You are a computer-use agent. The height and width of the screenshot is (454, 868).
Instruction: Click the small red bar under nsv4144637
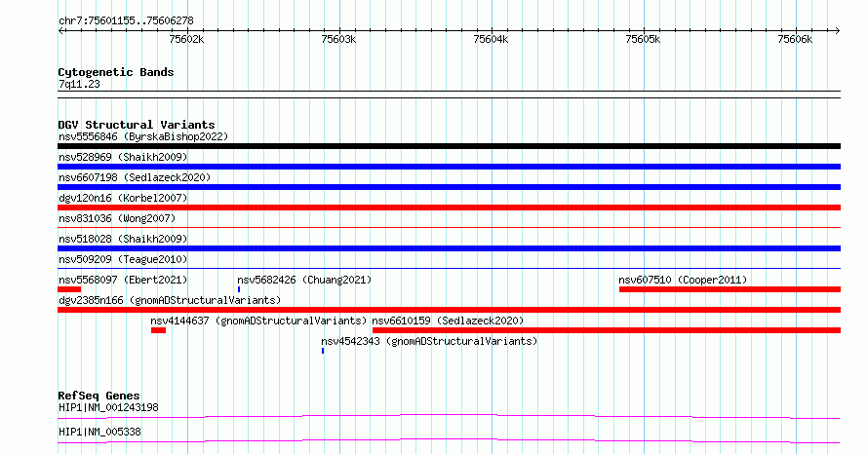pyautogui.click(x=158, y=330)
